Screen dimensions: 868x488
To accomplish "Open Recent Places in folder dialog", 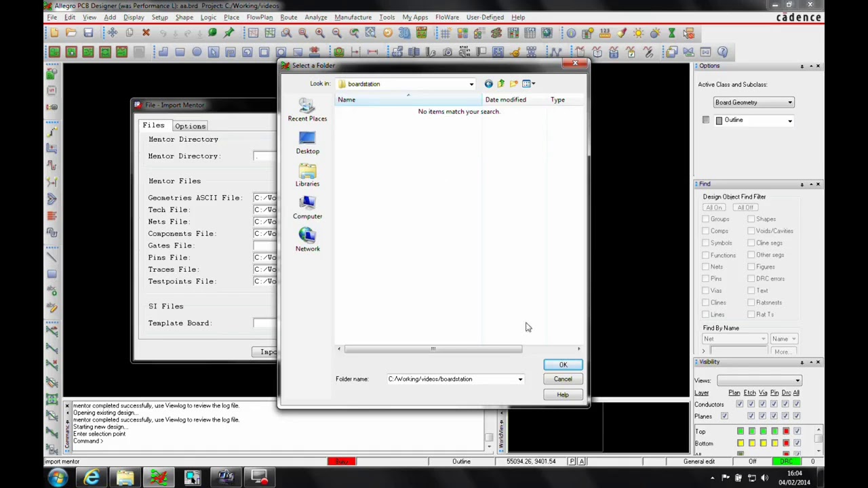I will (307, 110).
